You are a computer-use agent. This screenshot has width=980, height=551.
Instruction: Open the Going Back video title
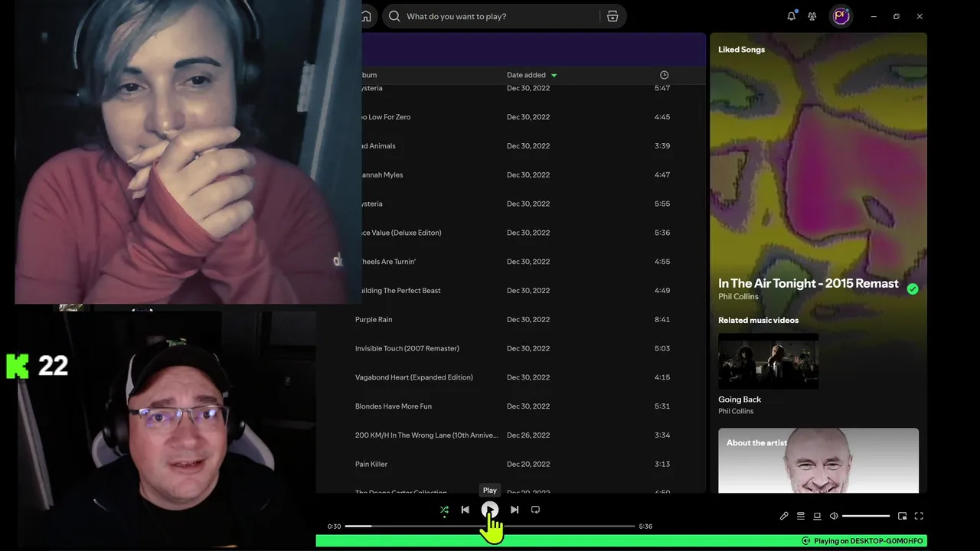click(740, 399)
